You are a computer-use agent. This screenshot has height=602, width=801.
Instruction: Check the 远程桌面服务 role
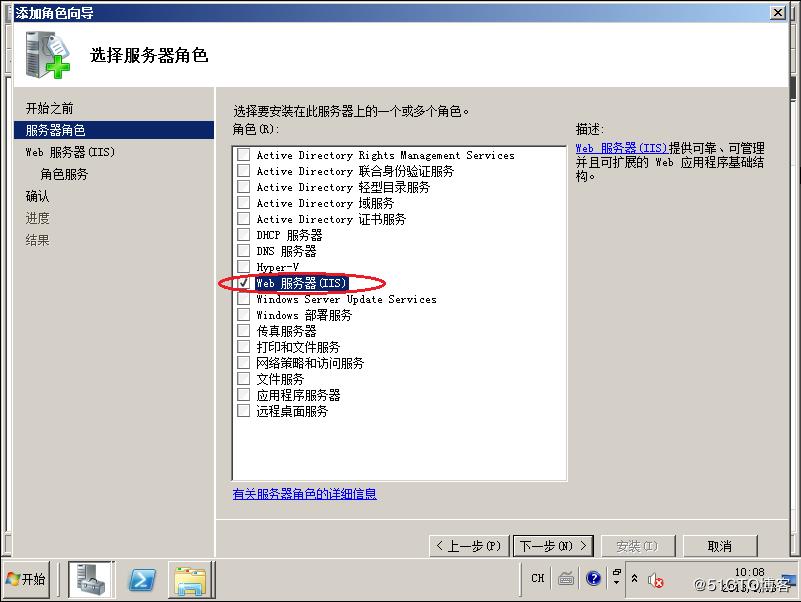244,410
